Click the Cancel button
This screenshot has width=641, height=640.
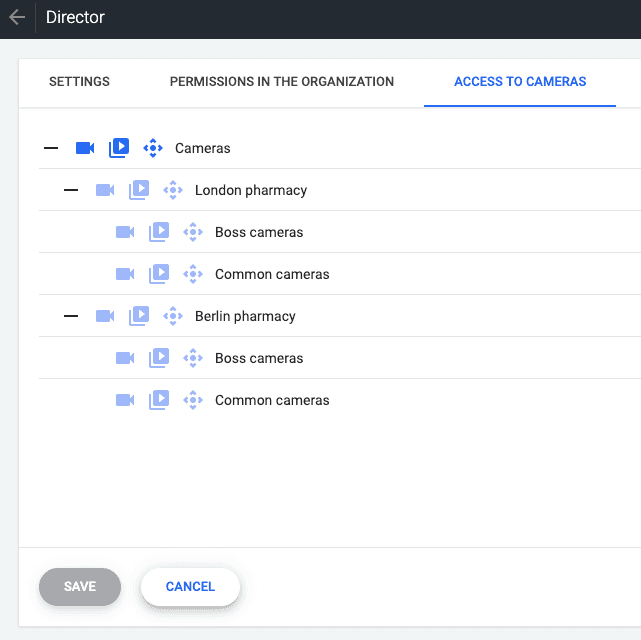tap(190, 587)
